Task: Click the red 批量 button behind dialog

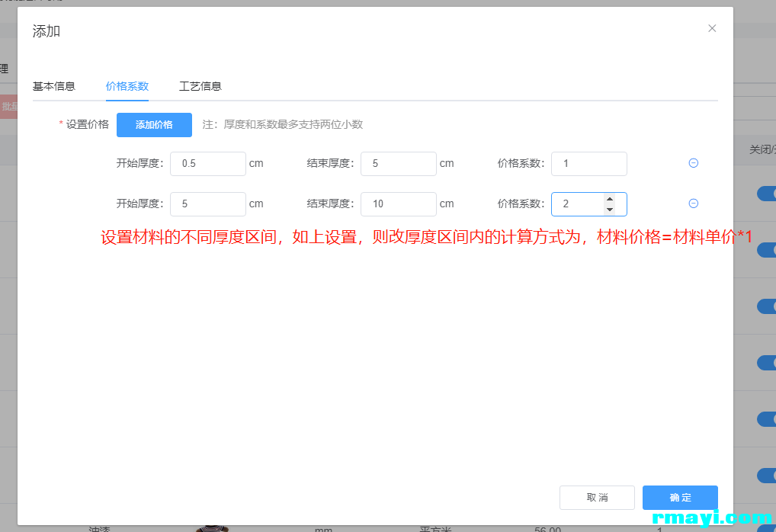Action: pyautogui.click(x=8, y=107)
